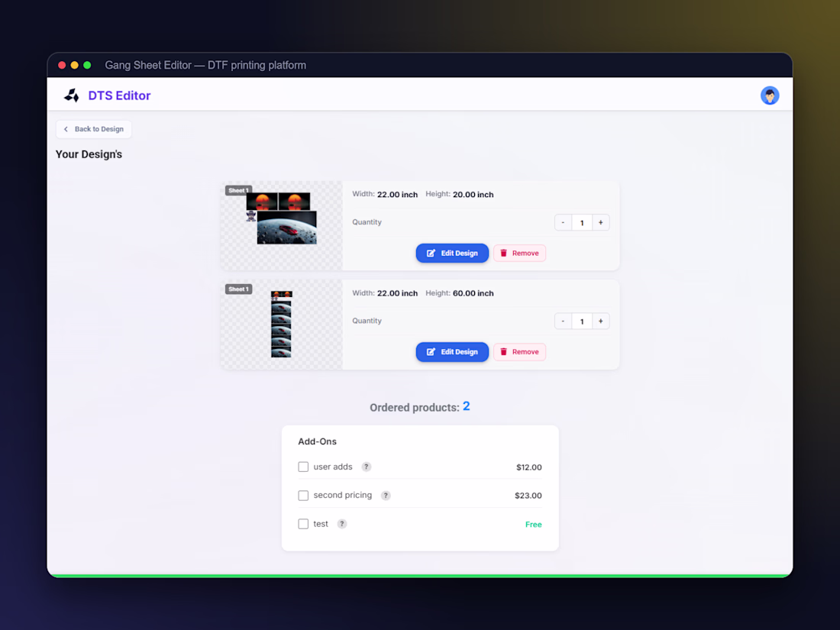840x630 pixels.
Task: Increase quantity of the 20.00 inch sheet
Action: [x=600, y=222]
